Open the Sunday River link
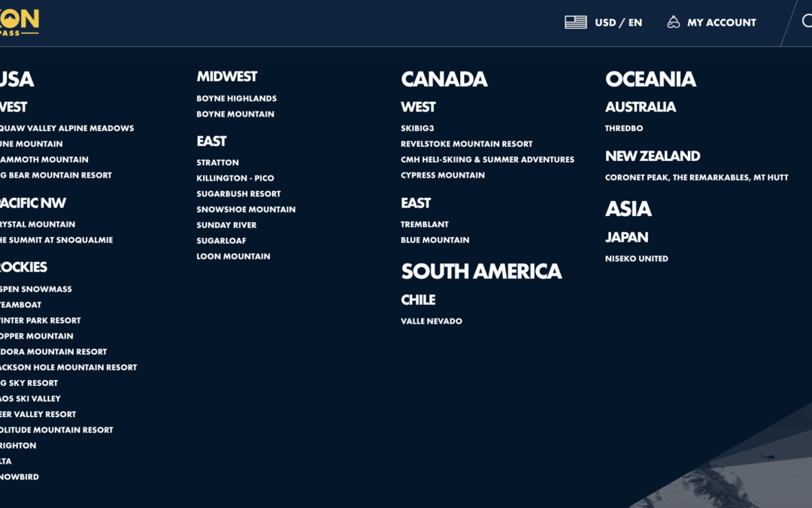The image size is (812, 508). [x=227, y=225]
